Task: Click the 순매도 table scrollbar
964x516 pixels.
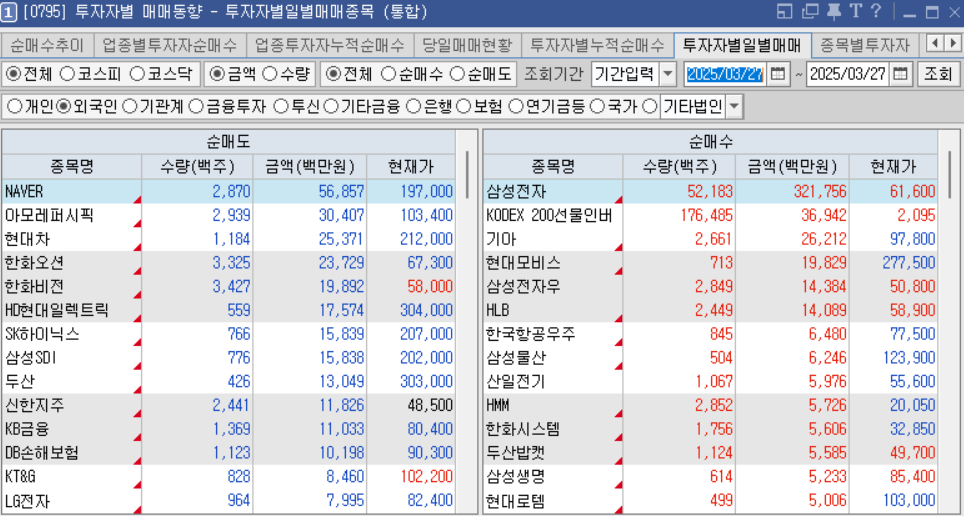Action: click(468, 175)
